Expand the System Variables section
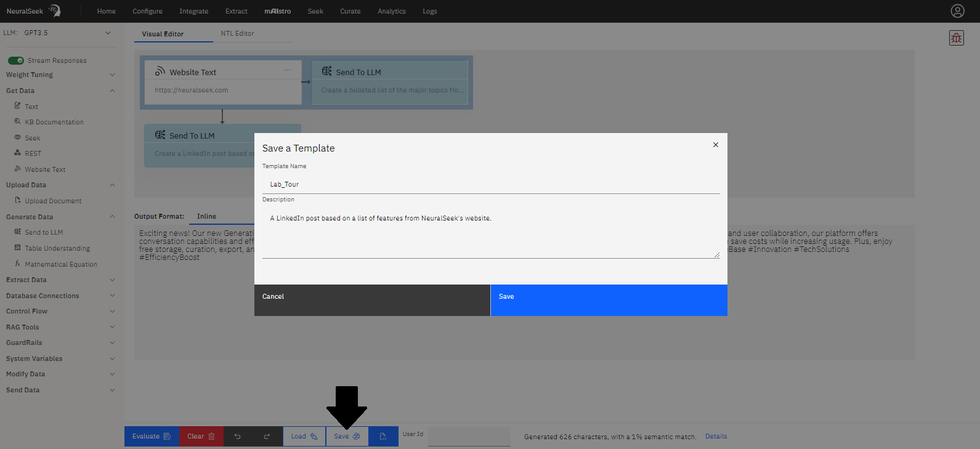This screenshot has height=449, width=980. 60,358
